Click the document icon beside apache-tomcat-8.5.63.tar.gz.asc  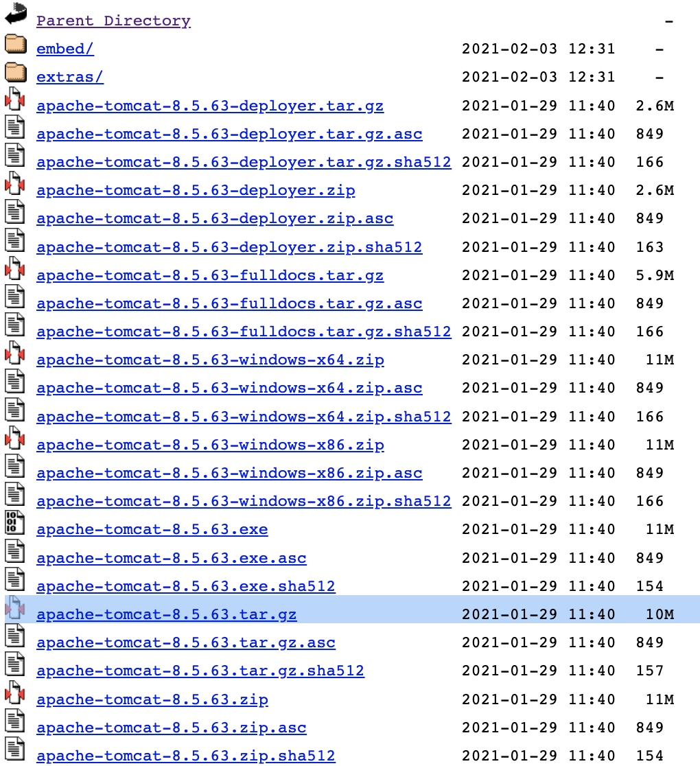14,636
